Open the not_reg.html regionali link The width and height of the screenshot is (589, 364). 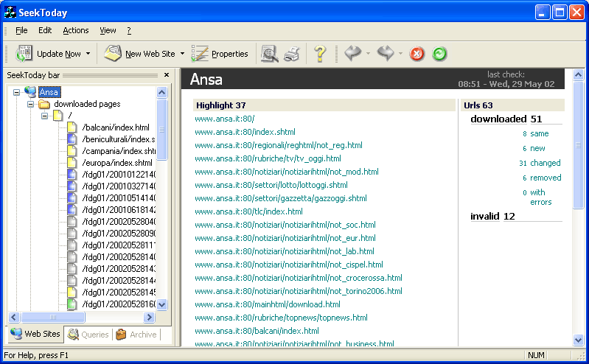[x=279, y=145]
